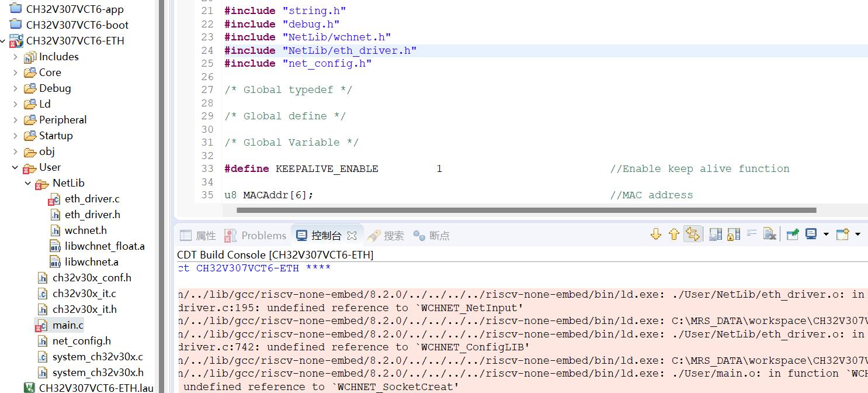Select the CH32V307VCT6-boot project

click(77, 25)
